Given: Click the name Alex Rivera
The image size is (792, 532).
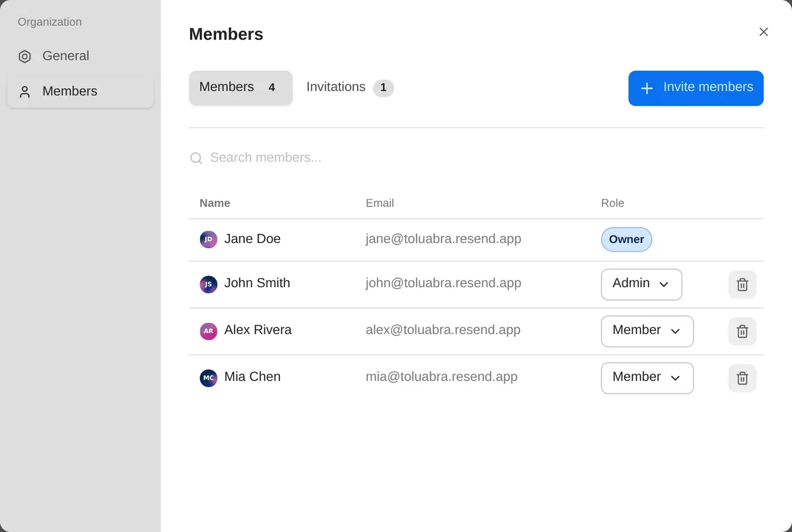Looking at the screenshot, I should 257,330.
